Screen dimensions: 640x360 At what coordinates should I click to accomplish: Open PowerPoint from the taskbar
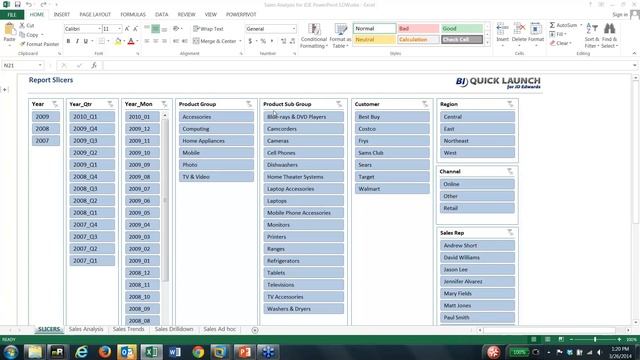click(244, 352)
